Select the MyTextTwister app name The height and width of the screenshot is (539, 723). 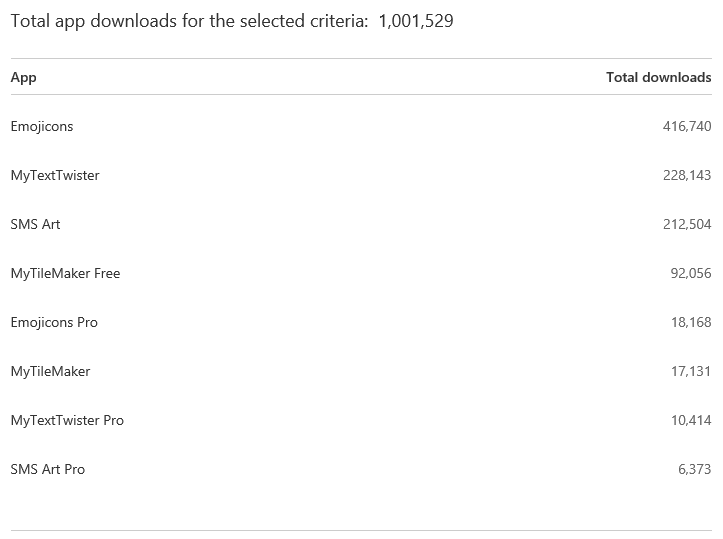point(55,175)
